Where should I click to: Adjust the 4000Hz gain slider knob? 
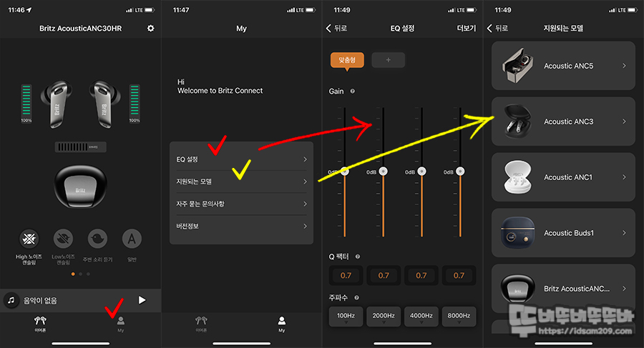(x=421, y=171)
